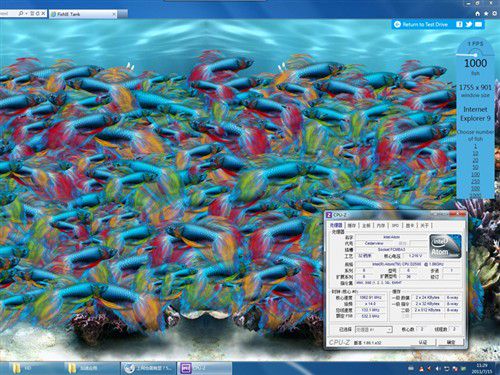The height and width of the screenshot is (375, 500).
Task: Click the Twitter share icon
Action: coord(469,24)
